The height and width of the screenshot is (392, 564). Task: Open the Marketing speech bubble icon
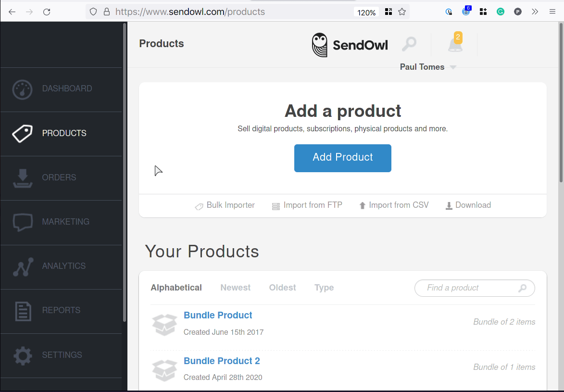coord(23,222)
